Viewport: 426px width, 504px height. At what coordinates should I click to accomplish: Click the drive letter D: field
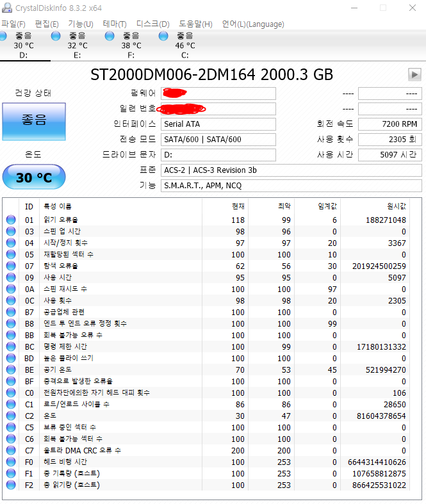[218, 155]
